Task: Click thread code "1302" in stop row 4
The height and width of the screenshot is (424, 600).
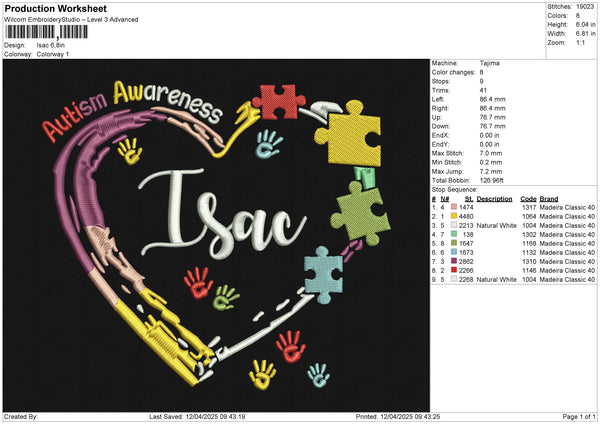Action: [x=529, y=234]
